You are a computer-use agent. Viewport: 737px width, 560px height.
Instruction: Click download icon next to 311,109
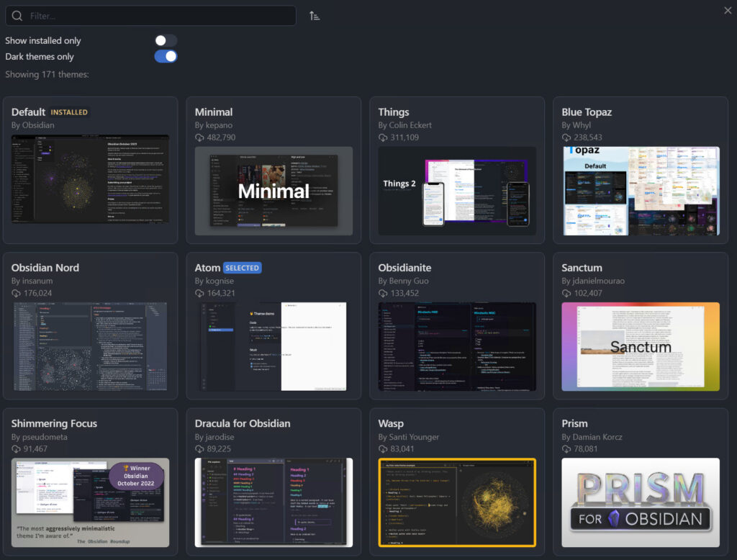[x=383, y=137]
